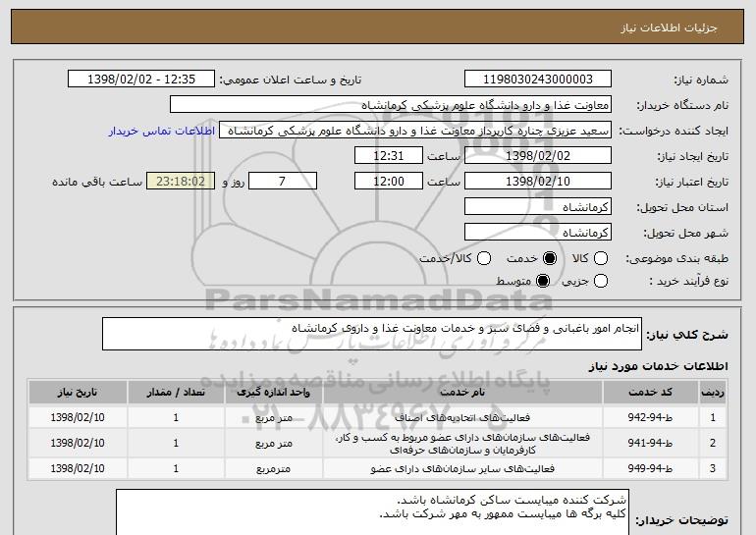Click buyer notes text area
Viewport: 756px width, 535px height.
[x=372, y=512]
